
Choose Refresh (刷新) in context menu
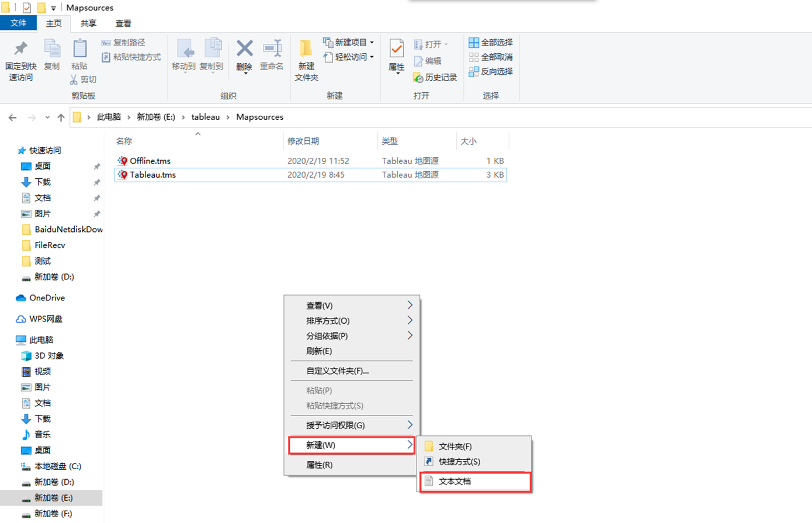(319, 351)
